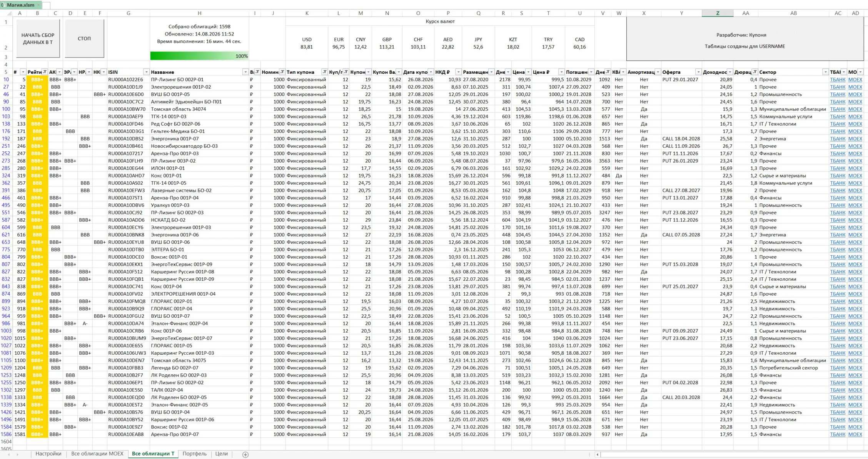Select column H header
The image size is (868, 459).
pos(199,13)
